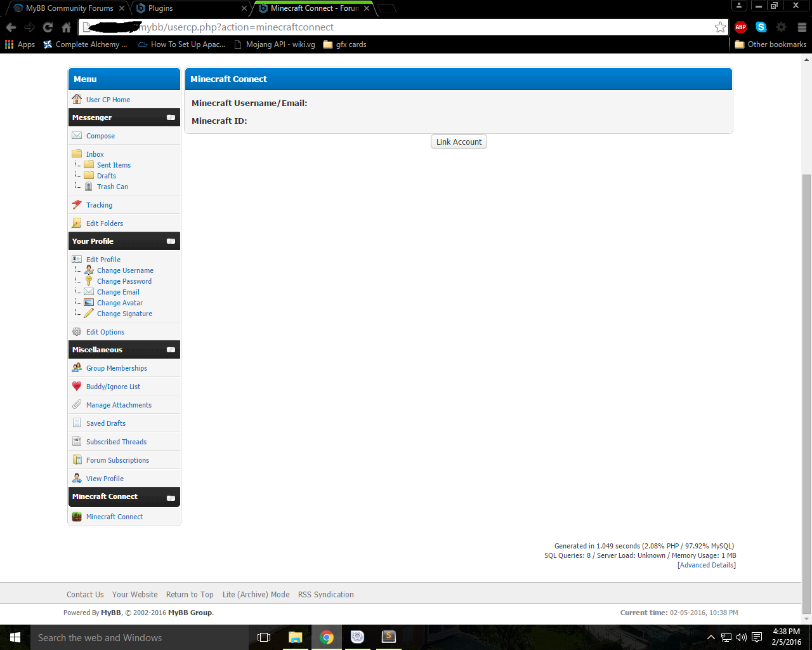Click the Minecraft Connect grass block icon
This screenshot has width=812, height=650.
pos(77,517)
